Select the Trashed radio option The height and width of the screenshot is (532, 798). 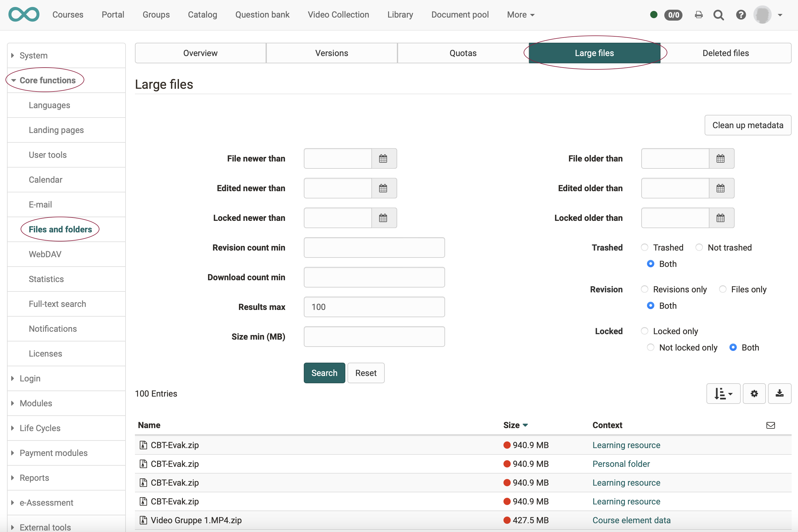645,247
